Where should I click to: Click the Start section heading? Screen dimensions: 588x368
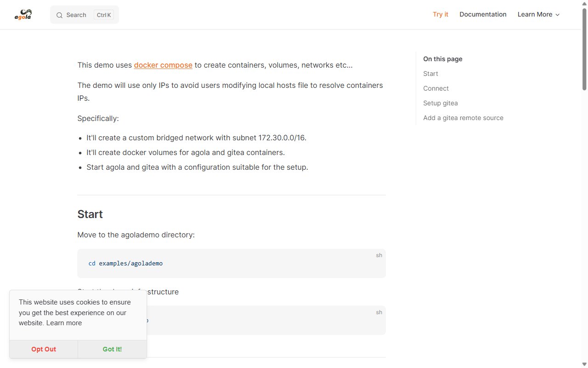coord(90,214)
